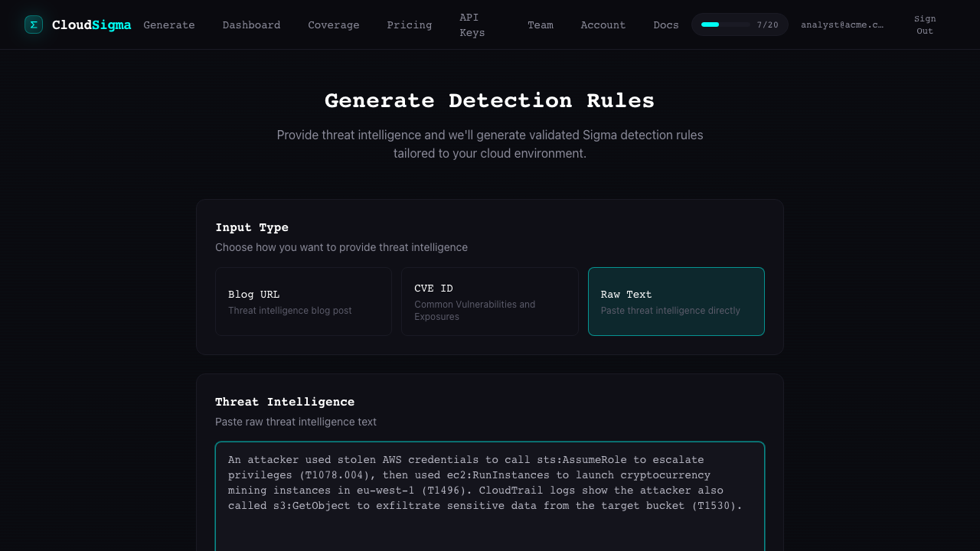
Task: Click the Input Type card heading
Action: click(252, 227)
